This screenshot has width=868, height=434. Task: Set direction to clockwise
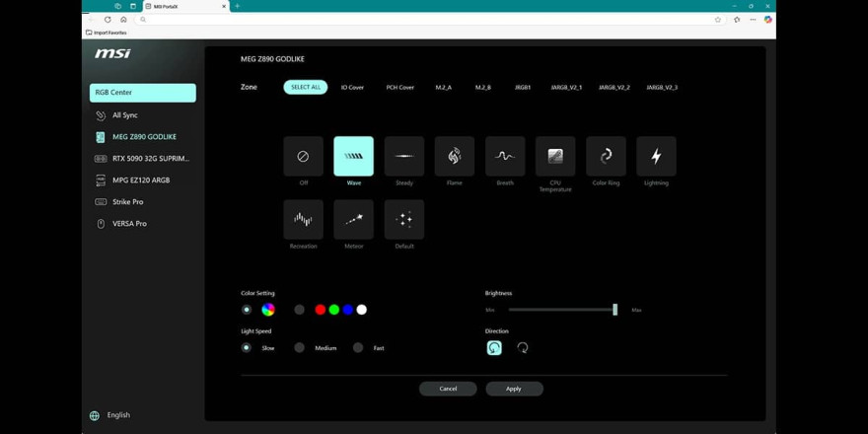tap(523, 347)
